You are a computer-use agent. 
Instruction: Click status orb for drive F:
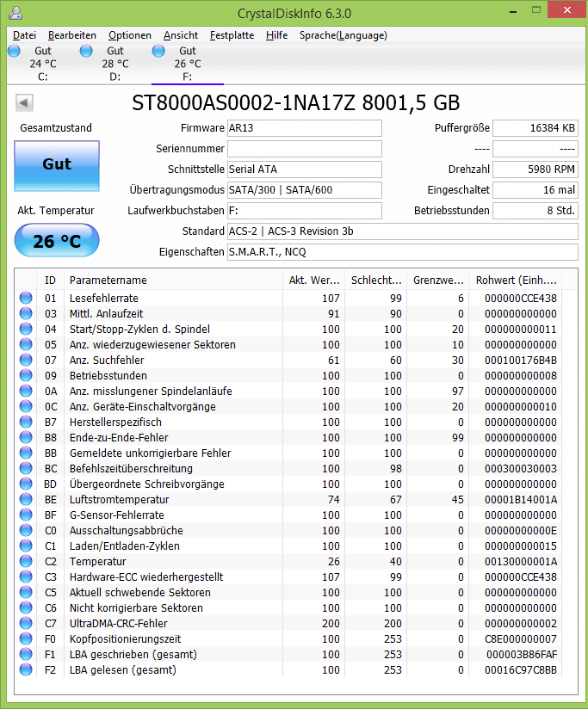click(x=158, y=51)
